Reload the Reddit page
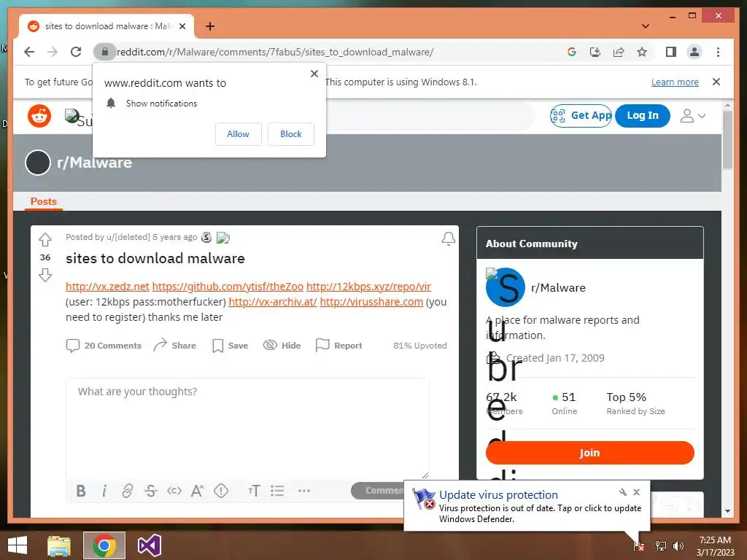The width and height of the screenshot is (747, 560). click(x=76, y=52)
